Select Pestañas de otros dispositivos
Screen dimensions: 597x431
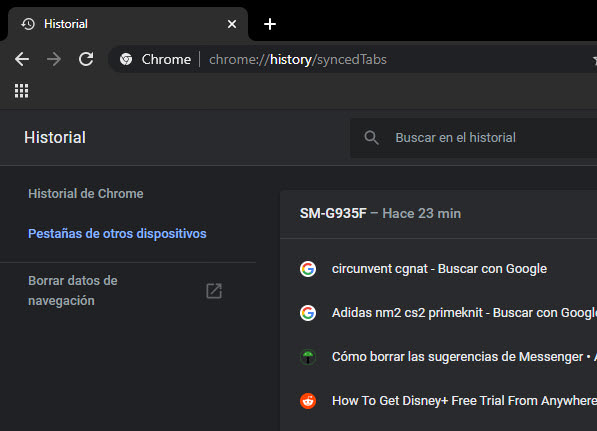pos(117,233)
